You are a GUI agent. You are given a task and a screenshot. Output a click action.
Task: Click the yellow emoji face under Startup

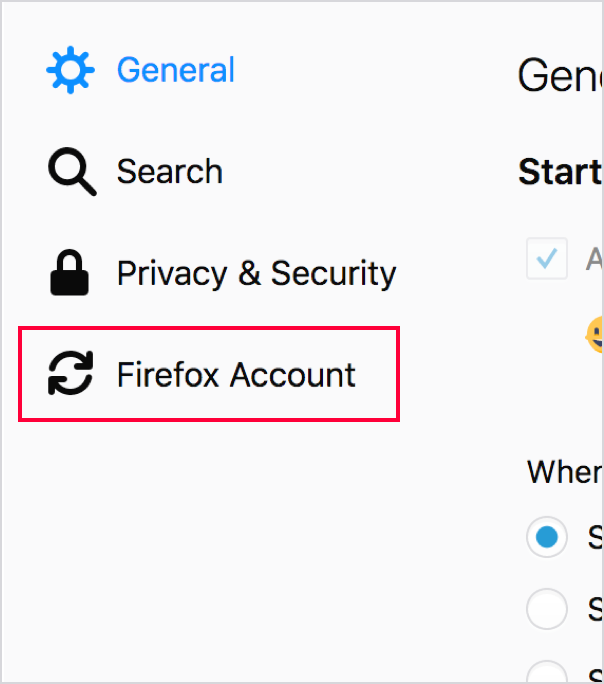point(596,335)
